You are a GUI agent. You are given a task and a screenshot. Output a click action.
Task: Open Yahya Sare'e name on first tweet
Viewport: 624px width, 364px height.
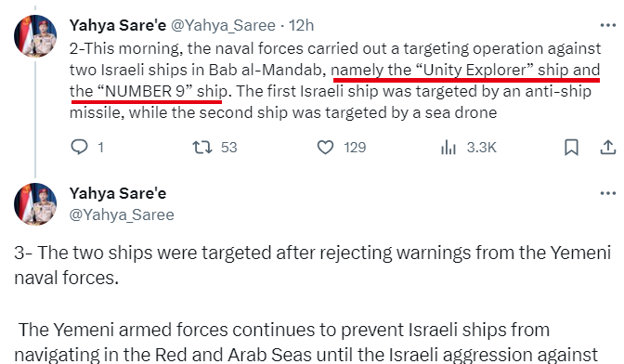pyautogui.click(x=118, y=25)
